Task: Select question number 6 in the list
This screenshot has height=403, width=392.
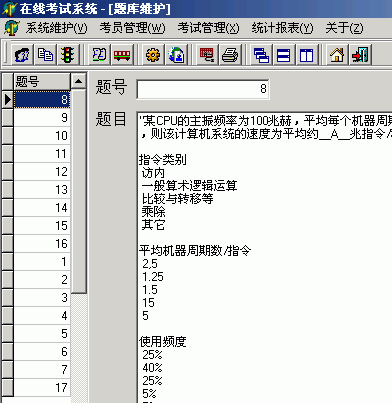Action: coord(42,351)
